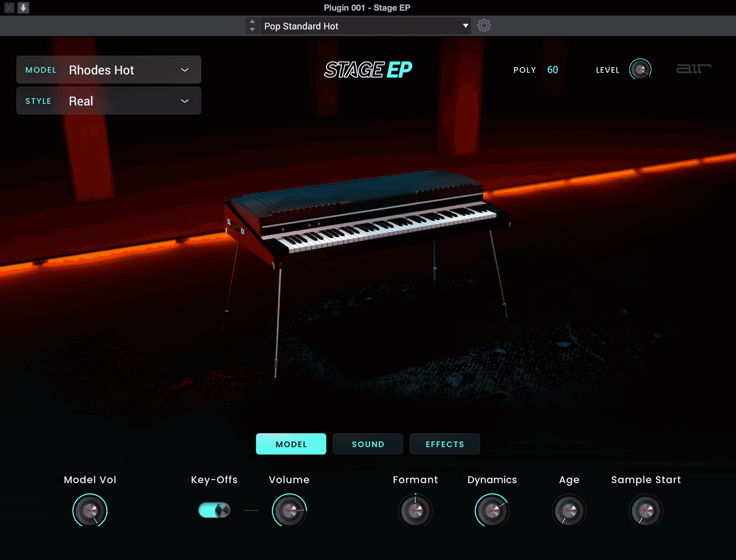The height and width of the screenshot is (560, 736).
Task: Click the Age knob
Action: (x=569, y=510)
